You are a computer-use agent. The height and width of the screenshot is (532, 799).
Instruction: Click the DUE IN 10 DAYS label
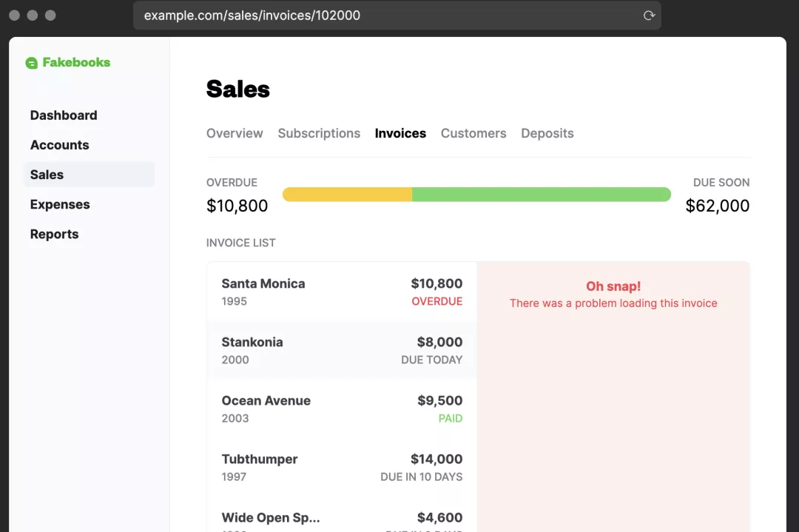tap(422, 477)
